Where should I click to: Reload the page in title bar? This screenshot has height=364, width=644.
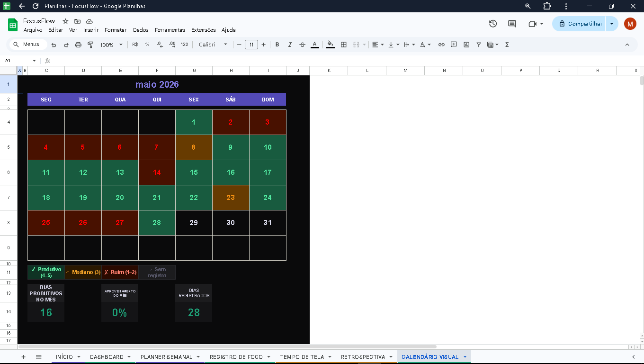coord(36,6)
